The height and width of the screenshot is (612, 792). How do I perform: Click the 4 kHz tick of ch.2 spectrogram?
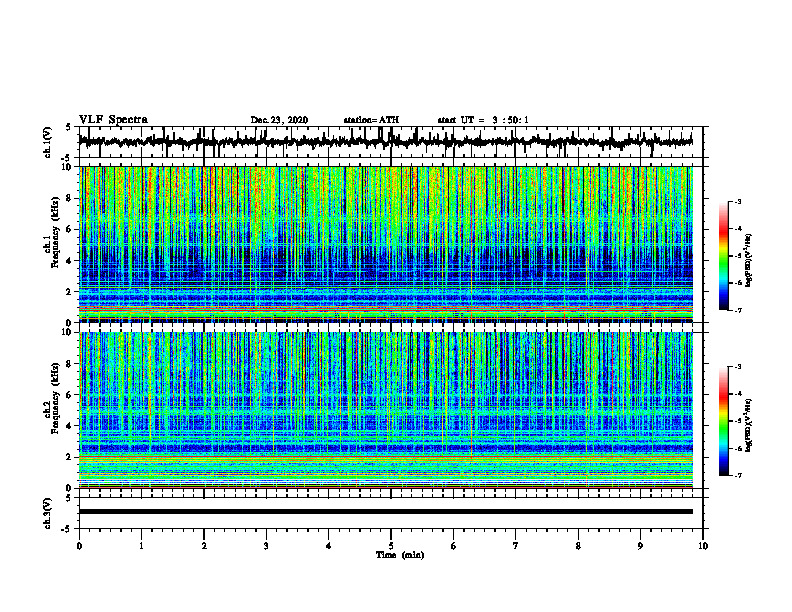[x=69, y=426]
